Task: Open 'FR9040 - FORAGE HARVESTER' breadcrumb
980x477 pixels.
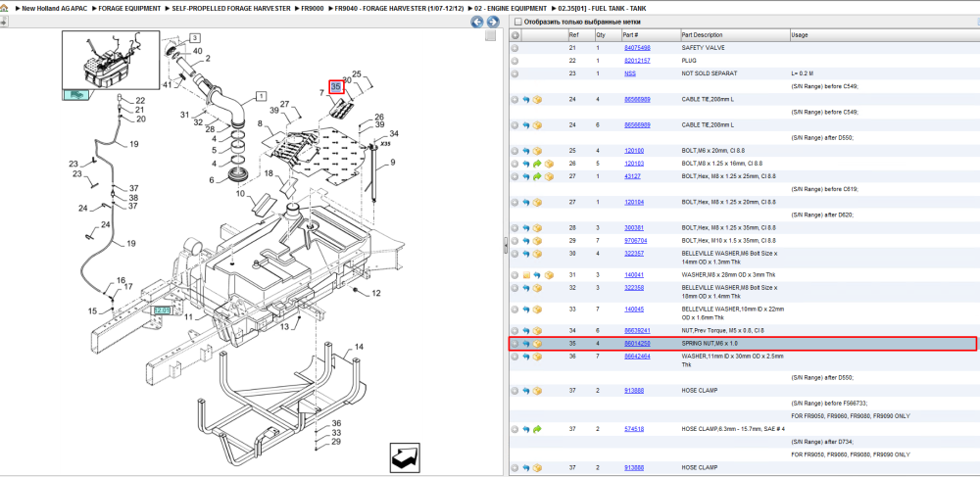Action: pyautogui.click(x=400, y=9)
